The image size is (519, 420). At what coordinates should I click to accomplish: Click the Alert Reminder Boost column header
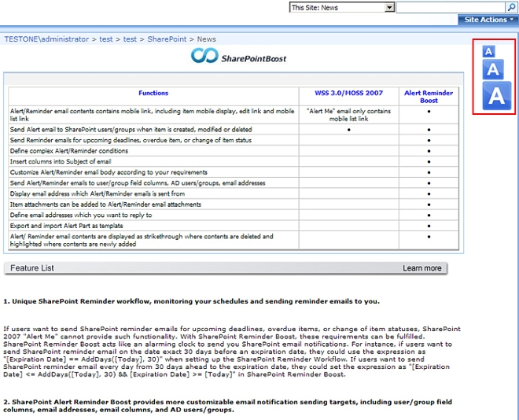tap(429, 97)
